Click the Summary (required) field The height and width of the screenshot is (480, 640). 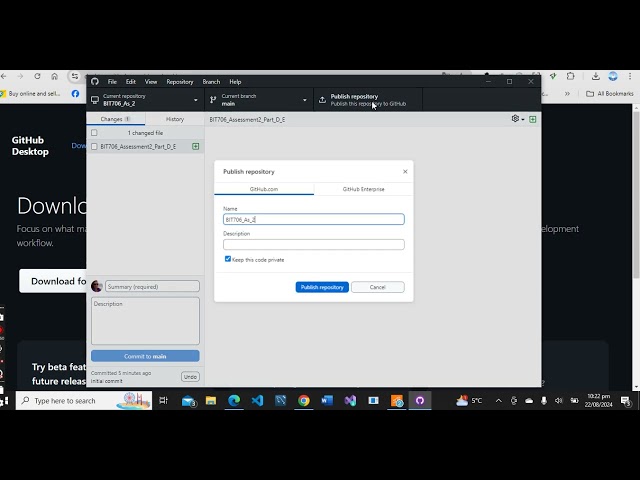click(x=152, y=287)
